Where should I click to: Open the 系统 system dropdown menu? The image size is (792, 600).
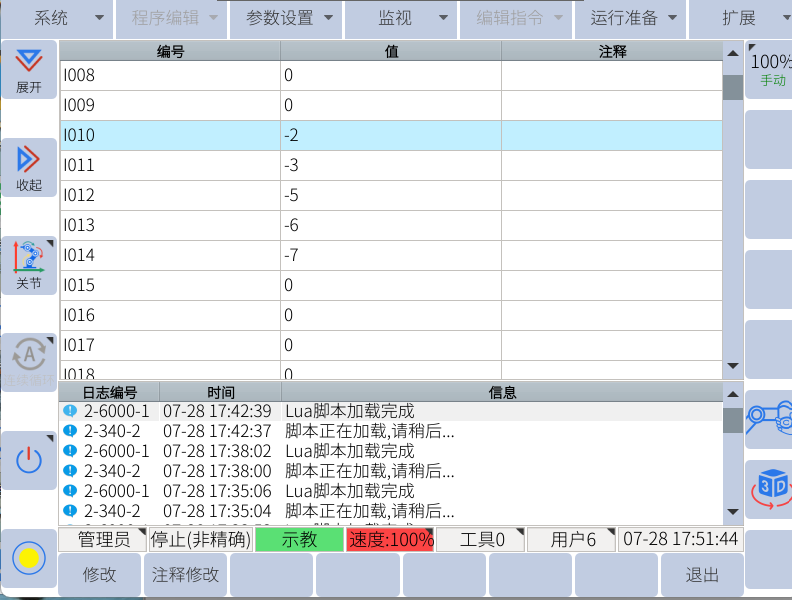(x=56, y=18)
